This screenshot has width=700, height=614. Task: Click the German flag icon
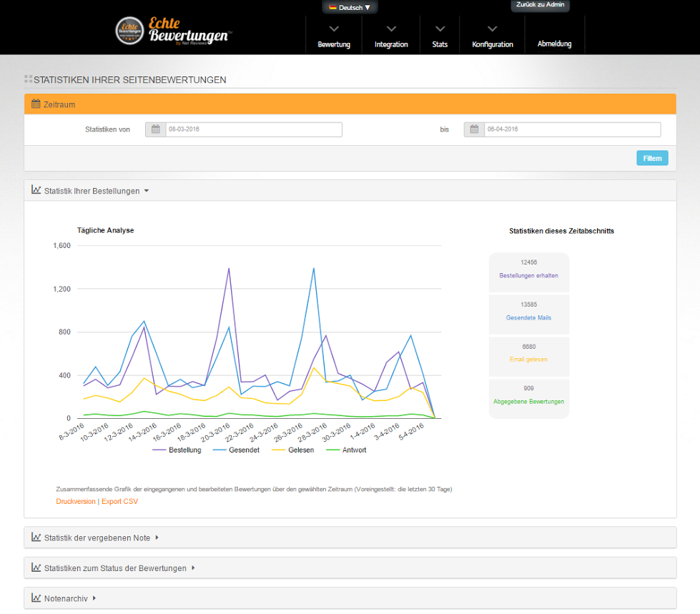click(332, 7)
